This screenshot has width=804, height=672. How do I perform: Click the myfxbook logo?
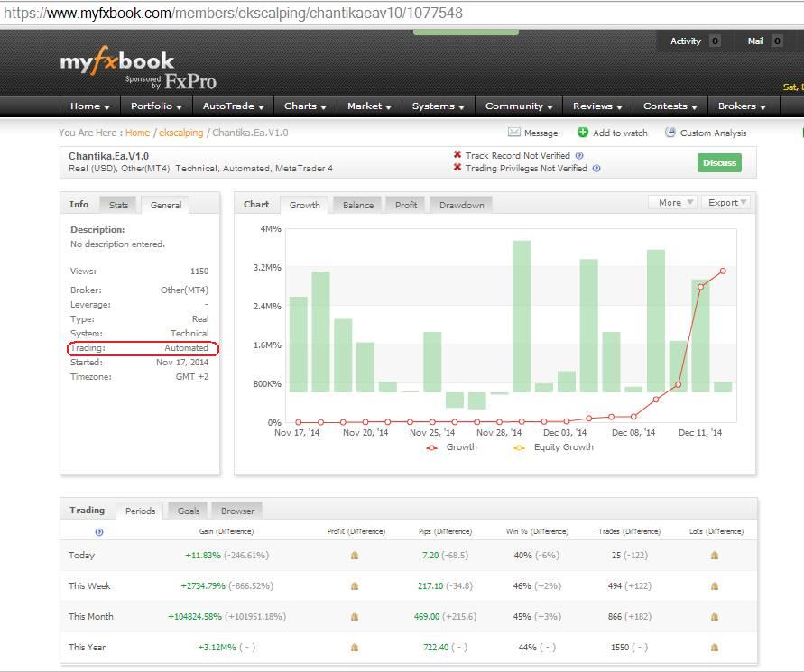tap(117, 61)
